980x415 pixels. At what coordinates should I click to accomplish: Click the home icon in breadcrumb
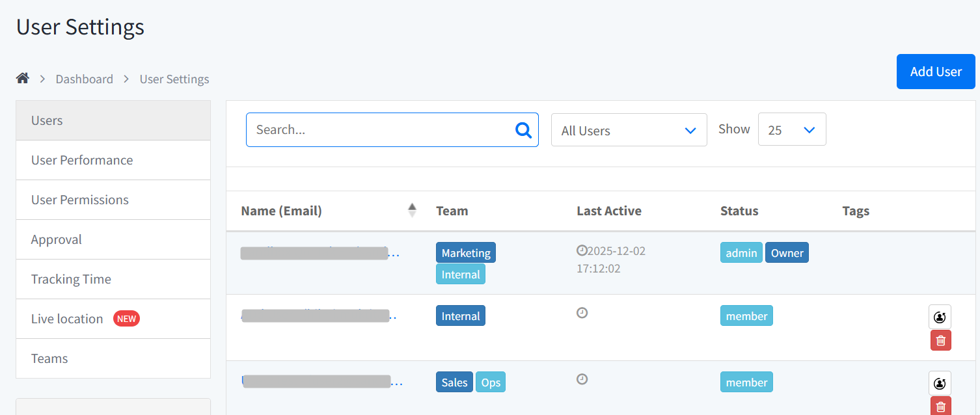tap(23, 79)
